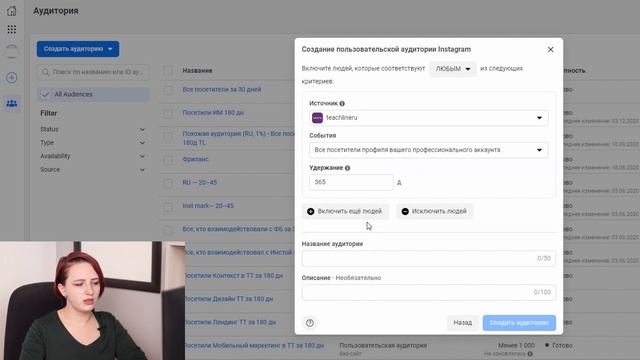Viewport: 640px width, 360px height.
Task: Check the box for Inst mark – 20–45 row
Action: (x=168, y=207)
